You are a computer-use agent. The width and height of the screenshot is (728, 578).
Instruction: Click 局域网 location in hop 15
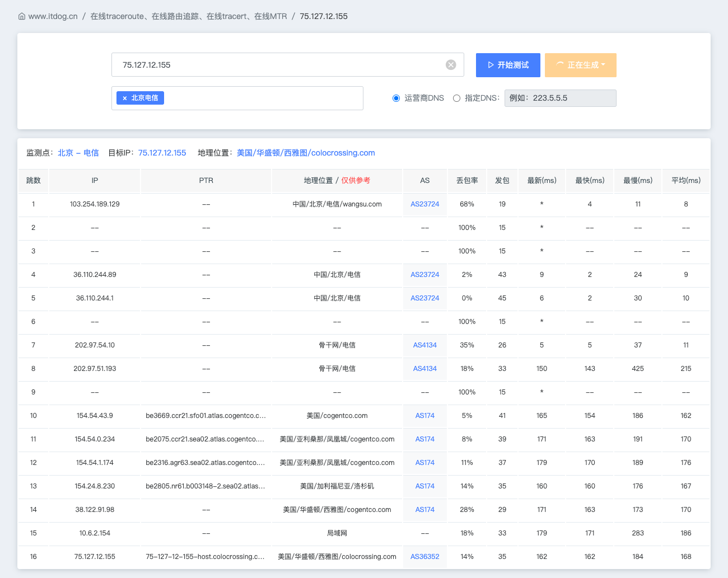click(337, 533)
